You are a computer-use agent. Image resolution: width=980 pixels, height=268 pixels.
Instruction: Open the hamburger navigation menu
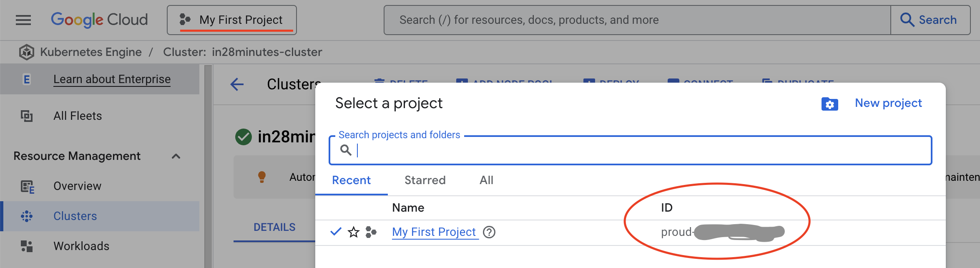[23, 20]
